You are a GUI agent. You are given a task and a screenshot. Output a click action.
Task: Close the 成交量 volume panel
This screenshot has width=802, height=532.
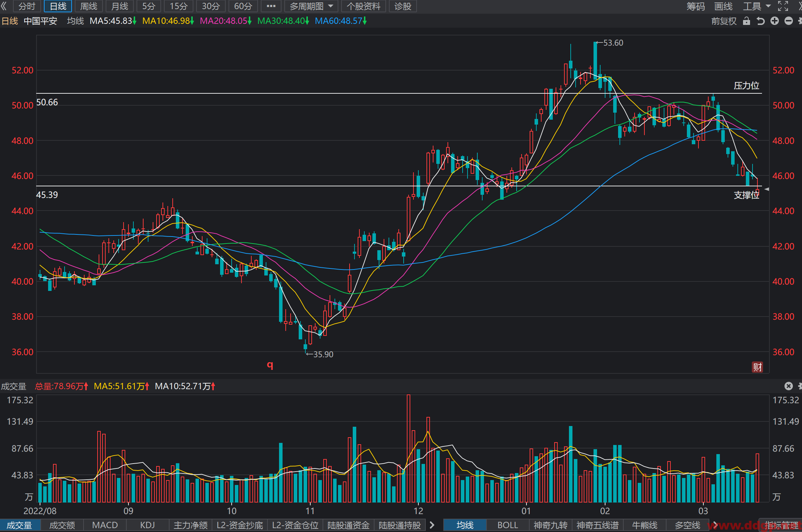tap(789, 386)
